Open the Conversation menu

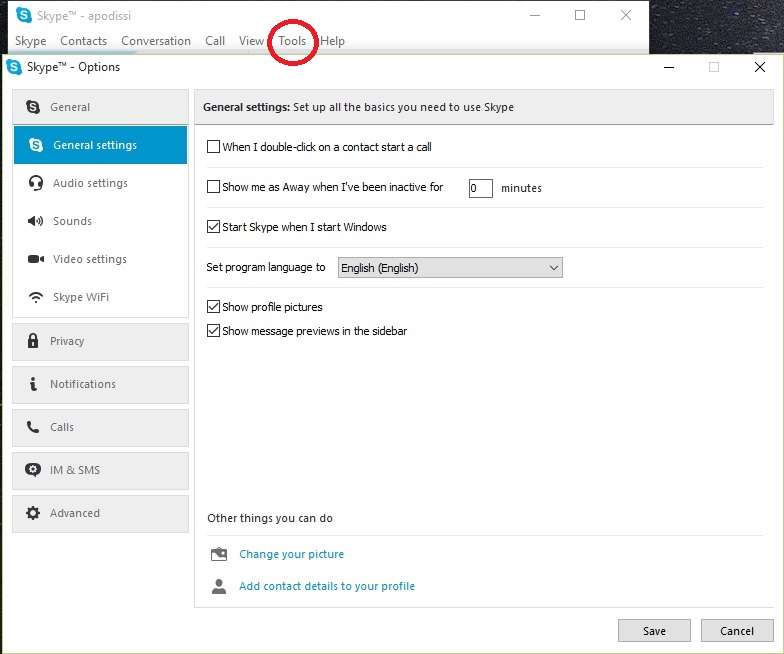(x=156, y=41)
